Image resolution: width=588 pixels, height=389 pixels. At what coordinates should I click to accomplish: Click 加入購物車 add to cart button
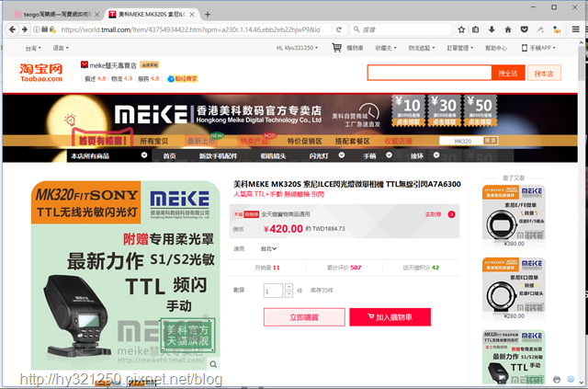390,317
